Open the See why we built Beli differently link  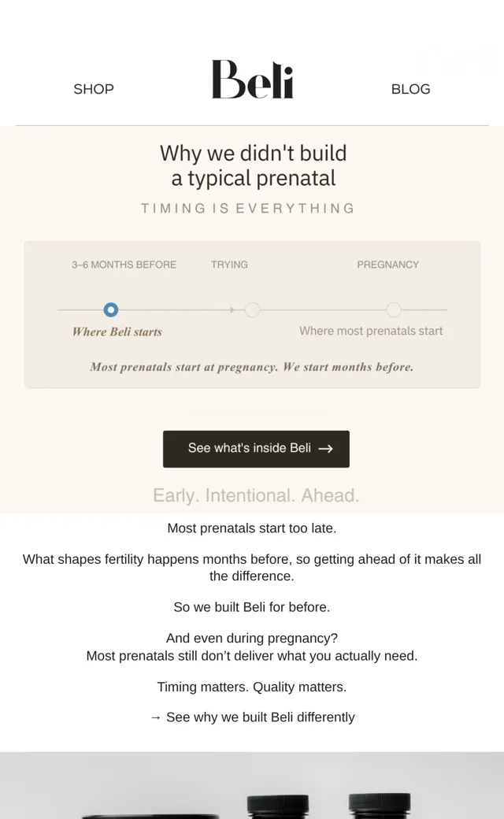pos(252,717)
